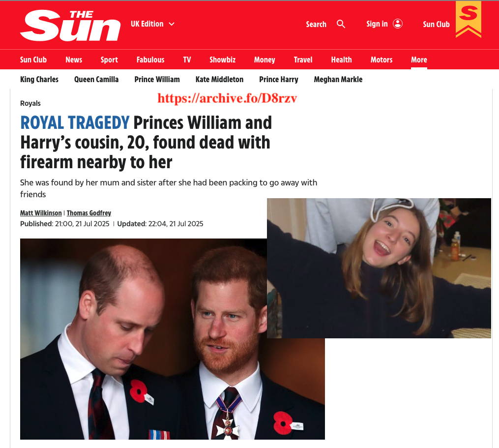499x448 pixels.
Task: Click the photo of the smiling young woman
Action: point(379,268)
